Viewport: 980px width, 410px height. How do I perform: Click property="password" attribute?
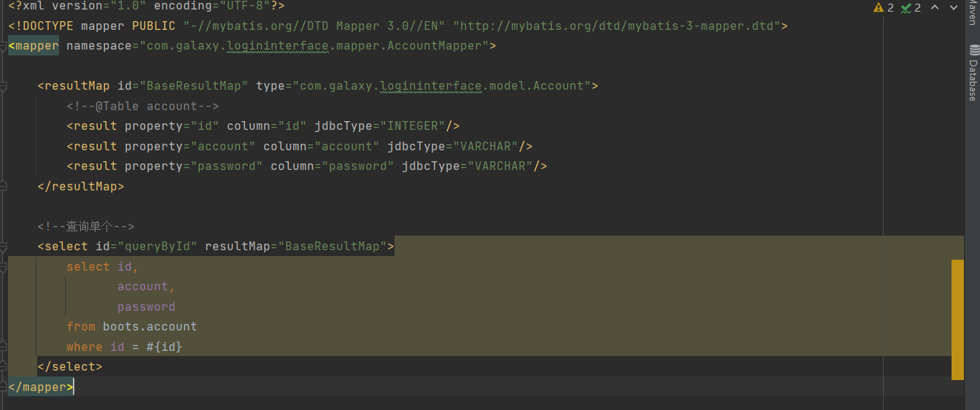pos(194,166)
